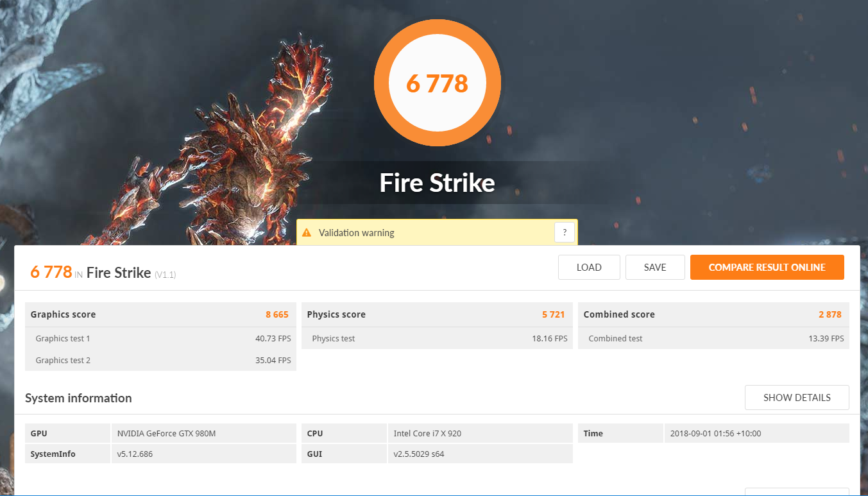
Task: Click the Validation warning triangle icon
Action: 307,232
